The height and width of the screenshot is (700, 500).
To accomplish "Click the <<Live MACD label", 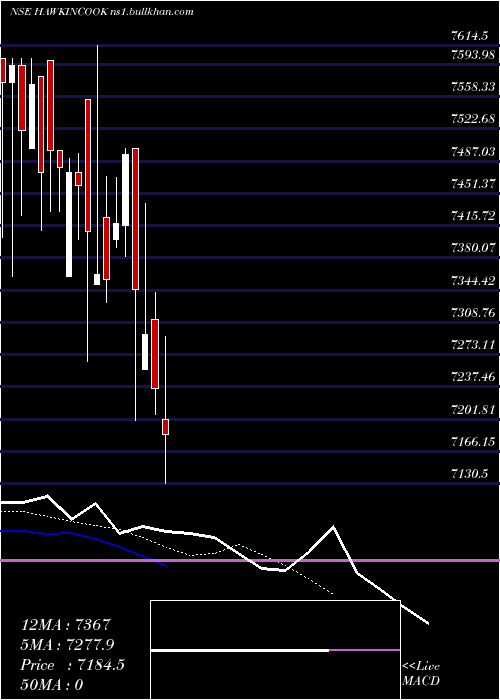I will click(421, 674).
